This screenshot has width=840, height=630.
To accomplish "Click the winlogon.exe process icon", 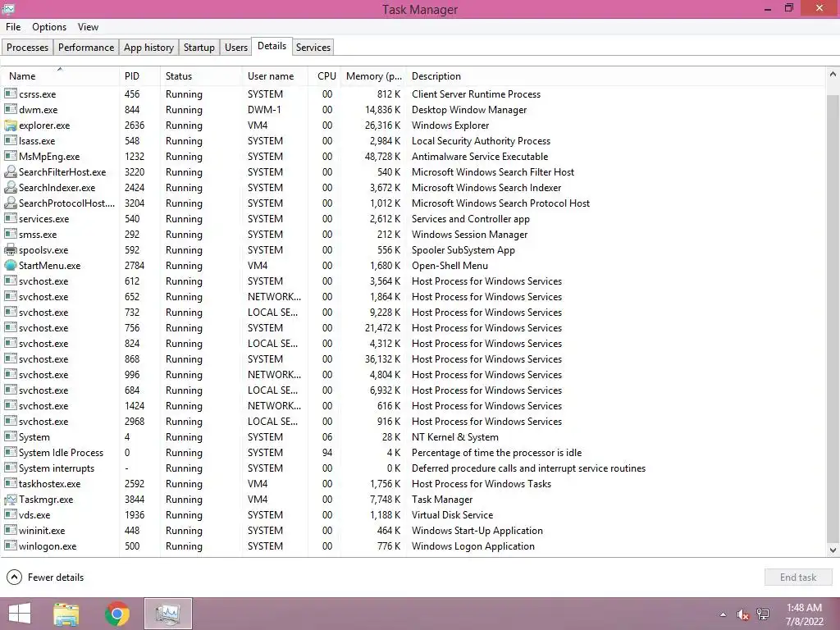I will pos(10,546).
